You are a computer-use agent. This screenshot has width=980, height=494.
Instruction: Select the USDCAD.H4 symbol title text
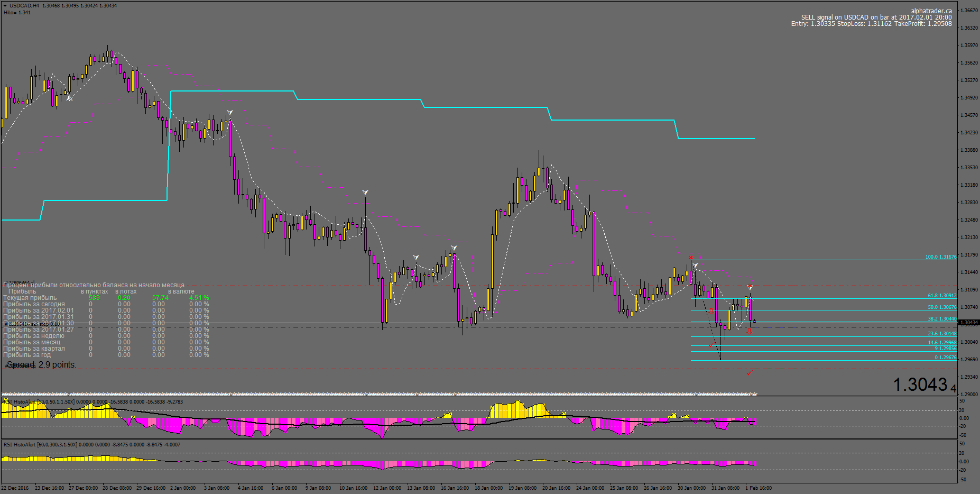24,6
